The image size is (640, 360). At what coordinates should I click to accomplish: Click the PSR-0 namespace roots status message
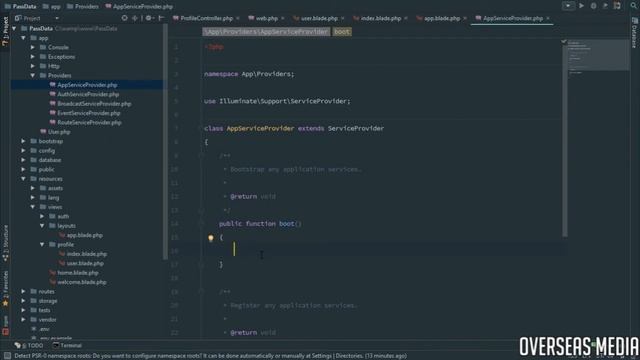[211, 356]
